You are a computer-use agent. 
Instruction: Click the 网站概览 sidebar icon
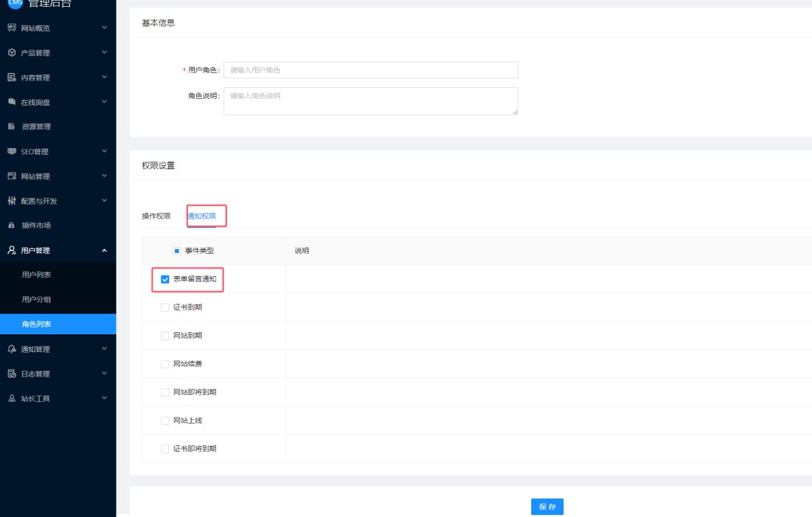tap(12, 28)
